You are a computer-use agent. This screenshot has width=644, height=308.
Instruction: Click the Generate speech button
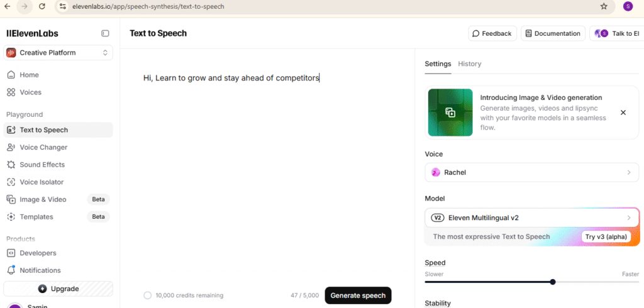(358, 295)
